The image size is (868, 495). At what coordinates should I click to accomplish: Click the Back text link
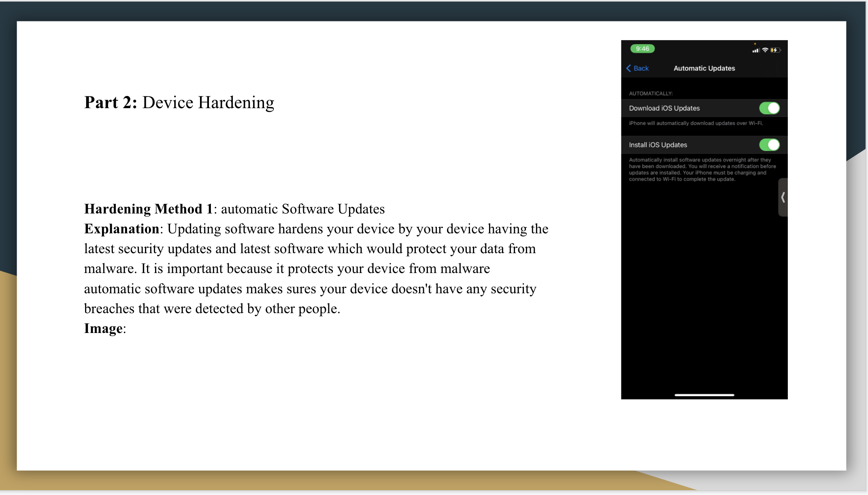tap(641, 68)
